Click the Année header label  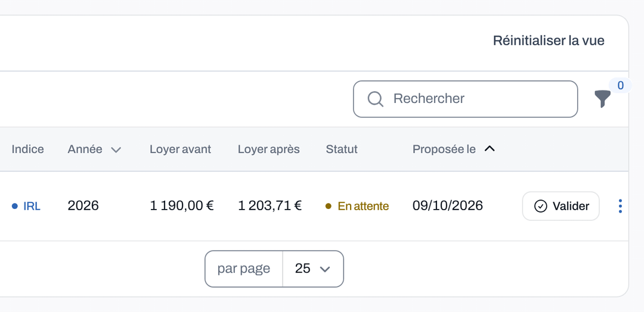(85, 149)
